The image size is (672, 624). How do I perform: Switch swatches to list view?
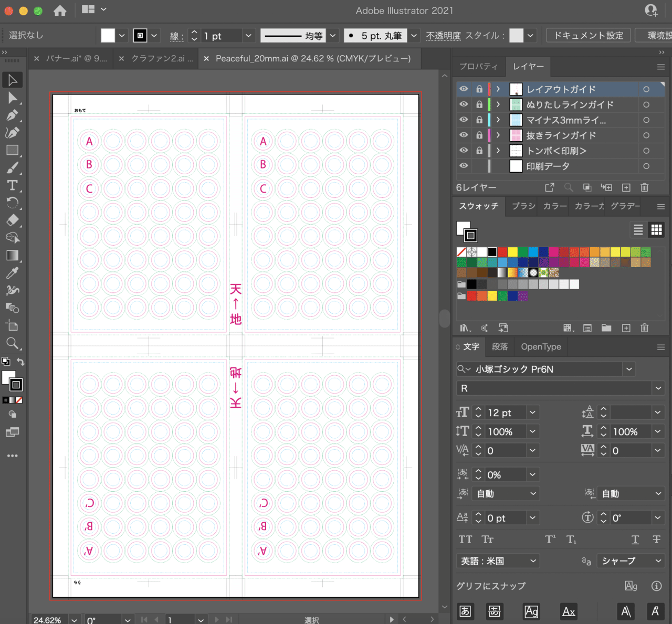tap(638, 230)
